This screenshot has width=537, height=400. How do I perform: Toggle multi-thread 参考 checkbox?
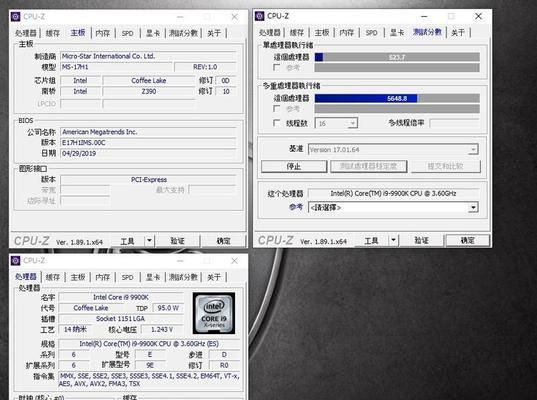[x=277, y=109]
